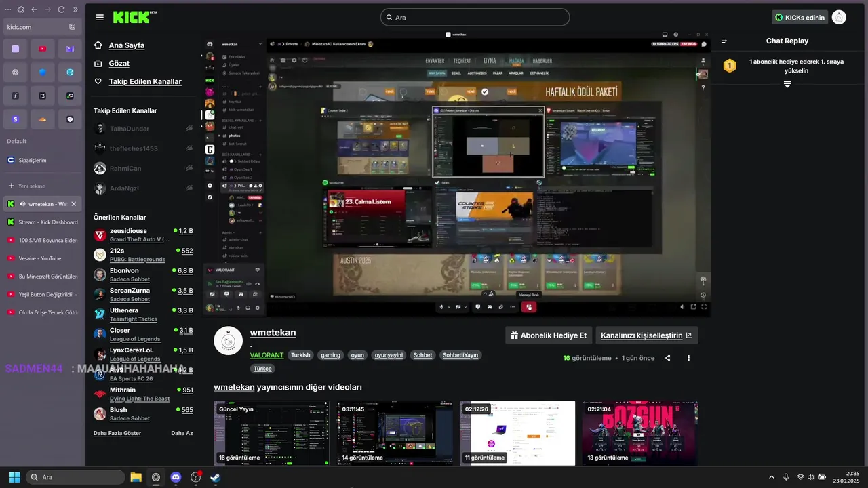Image resolution: width=868 pixels, height=488 pixels.
Task: Click Teamfight Tactics category link
Action: pos(134,319)
